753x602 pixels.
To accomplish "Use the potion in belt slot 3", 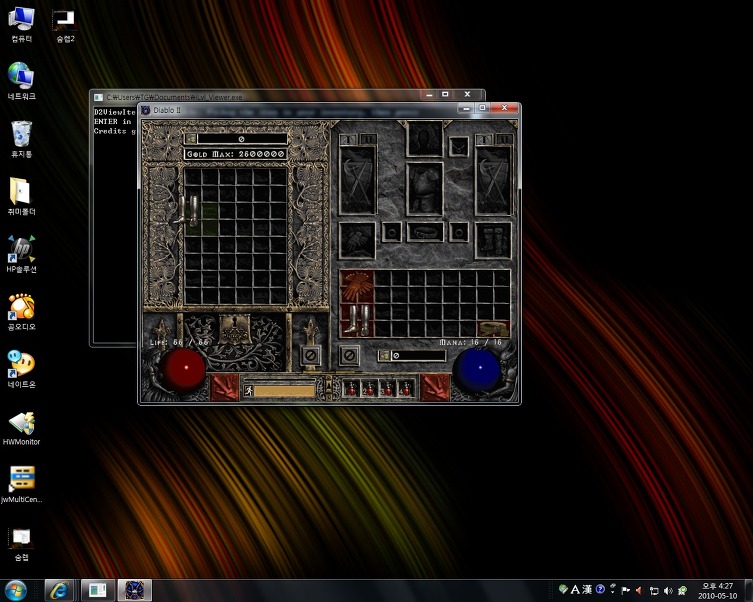I will pyautogui.click(x=388, y=388).
